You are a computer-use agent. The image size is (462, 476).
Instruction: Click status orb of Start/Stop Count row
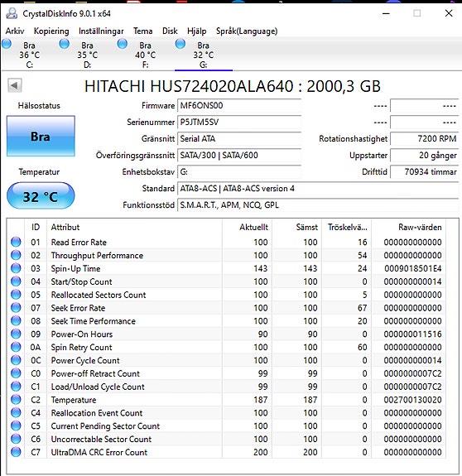[x=16, y=281]
